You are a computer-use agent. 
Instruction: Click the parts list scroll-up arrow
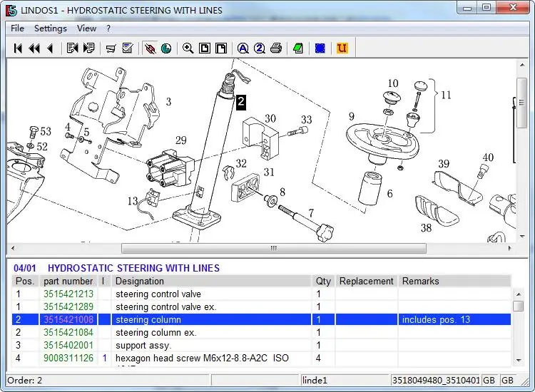(518, 293)
